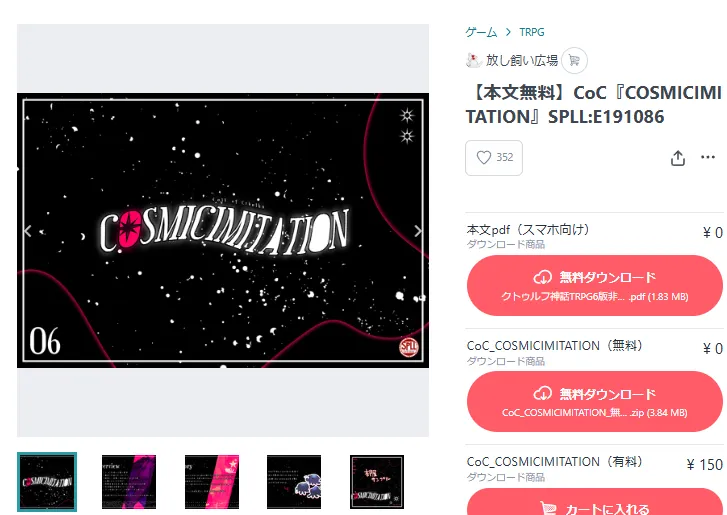The width and height of the screenshot is (727, 515).
Task: Select the fifth sample thumbnail
Action: (377, 482)
